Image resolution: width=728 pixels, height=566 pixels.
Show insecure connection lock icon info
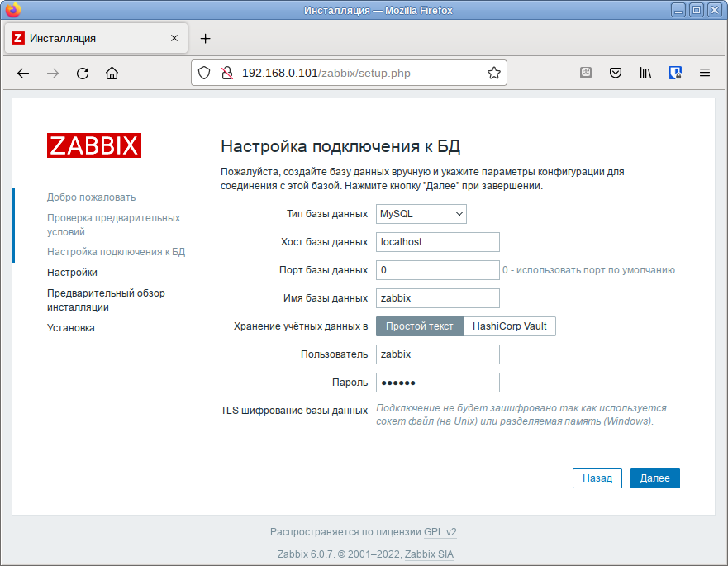[x=227, y=73]
